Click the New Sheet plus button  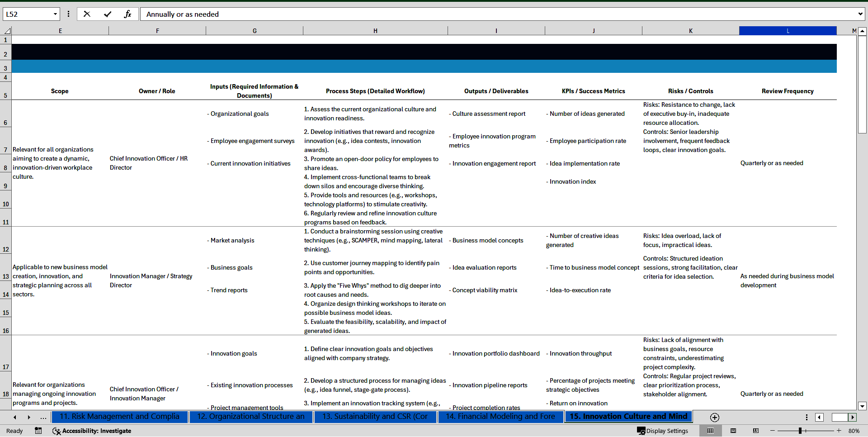pos(714,417)
